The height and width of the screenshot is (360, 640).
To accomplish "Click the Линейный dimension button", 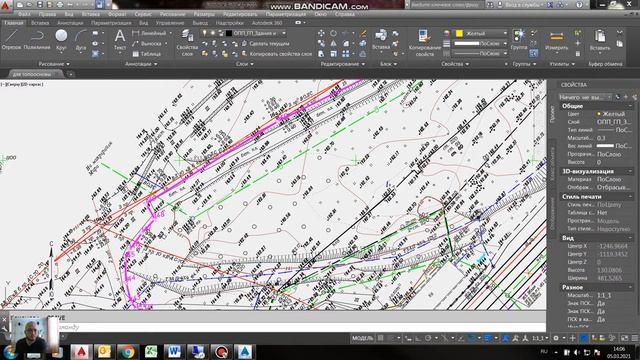I will [x=149, y=33].
